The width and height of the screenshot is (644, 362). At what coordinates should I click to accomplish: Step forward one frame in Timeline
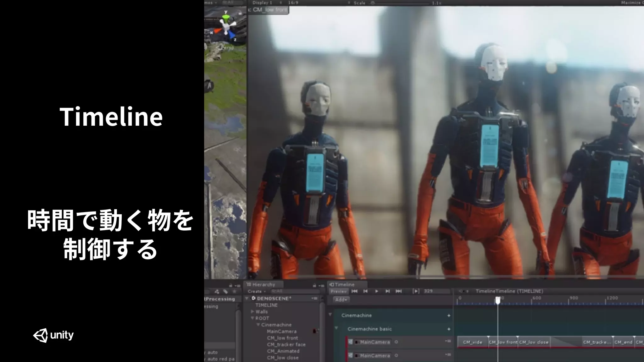click(x=387, y=291)
